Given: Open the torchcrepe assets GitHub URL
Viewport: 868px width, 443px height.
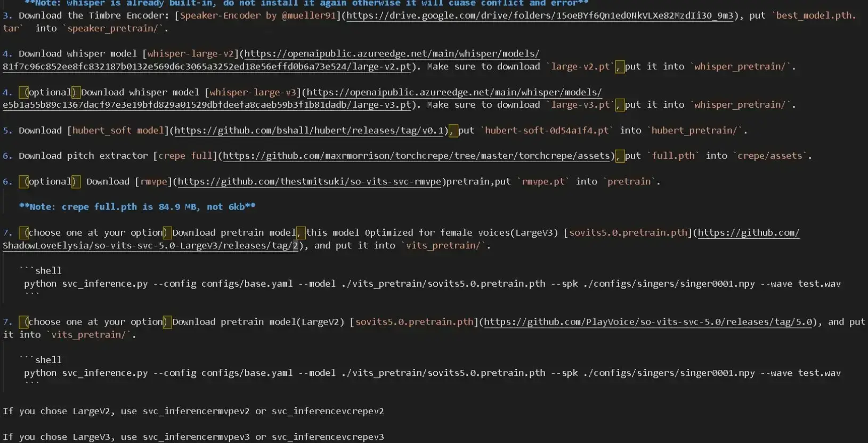Looking at the screenshot, I should click(416, 156).
